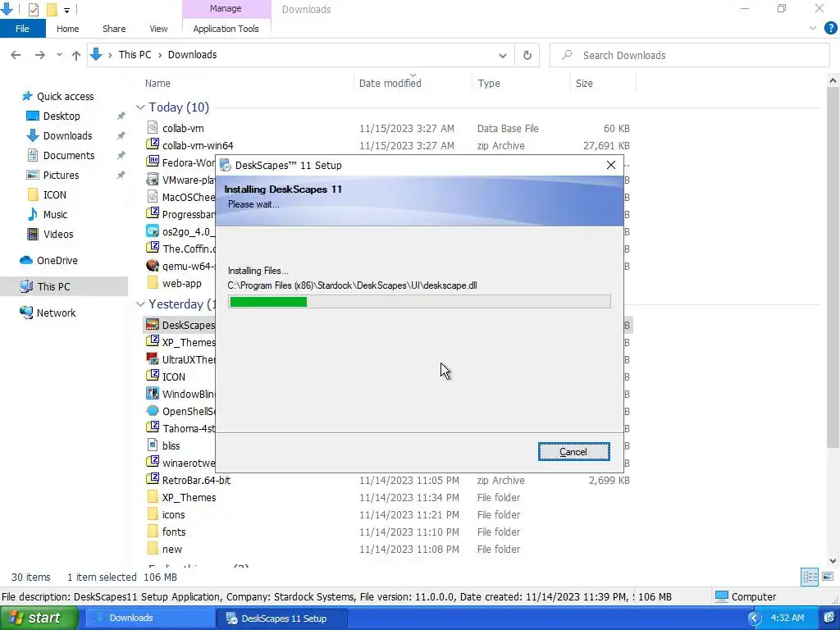
Task: Open the Application Tools tab
Action: point(226,29)
